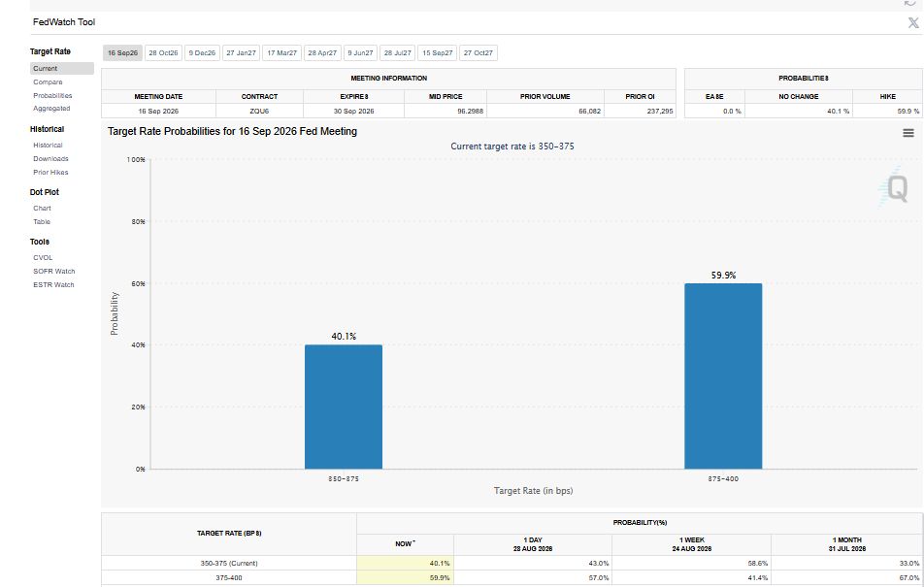Switch to the 28 Oct26 meeting tab
Image resolution: width=924 pixels, height=587 pixels.
tap(163, 53)
